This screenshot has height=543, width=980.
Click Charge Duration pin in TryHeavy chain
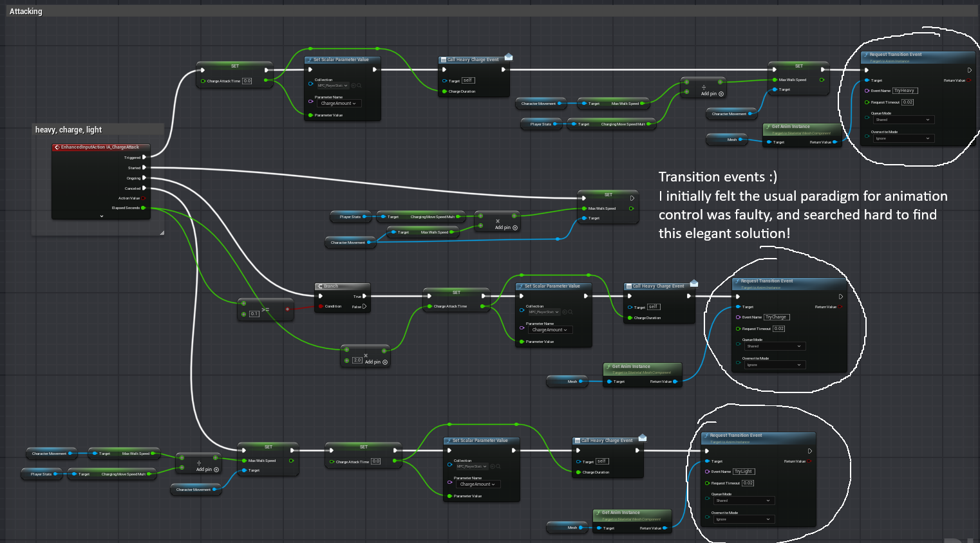point(444,91)
